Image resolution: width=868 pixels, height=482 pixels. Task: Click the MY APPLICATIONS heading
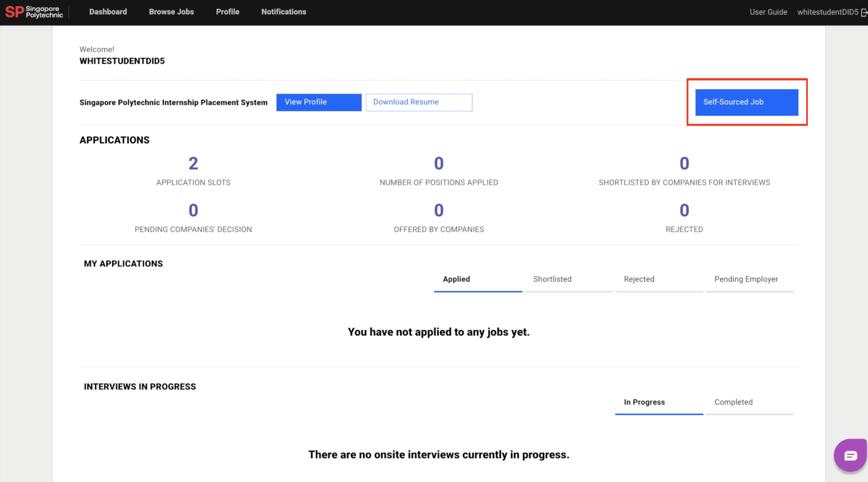tap(123, 264)
